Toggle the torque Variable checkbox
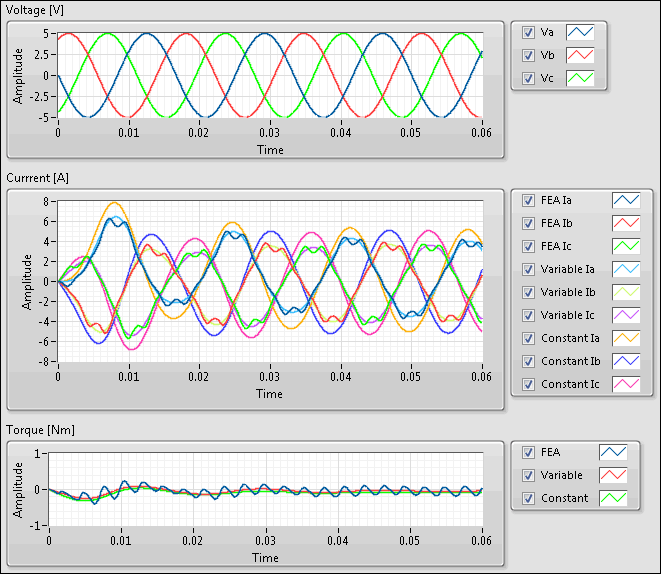Screen dimensions: 661x574 coord(528,475)
